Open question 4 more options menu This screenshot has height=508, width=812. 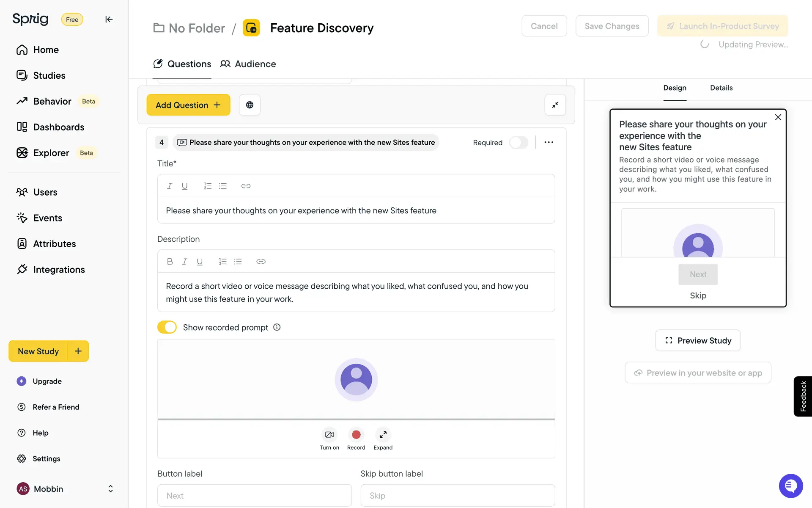[549, 143]
